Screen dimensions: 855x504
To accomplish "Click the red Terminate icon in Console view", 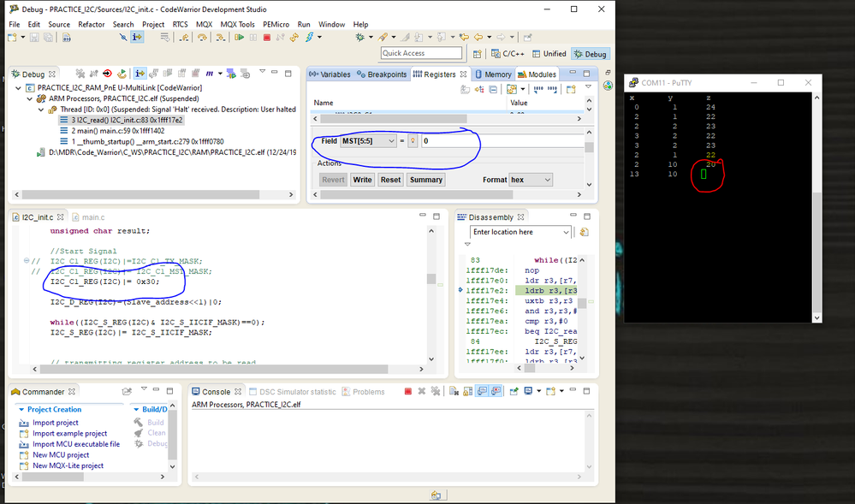I will (408, 391).
